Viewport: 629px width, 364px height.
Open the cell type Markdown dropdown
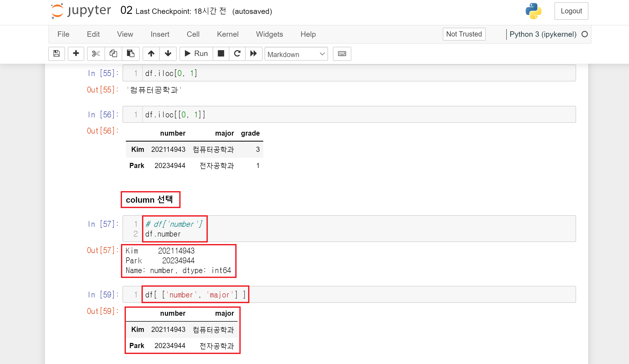coord(296,54)
